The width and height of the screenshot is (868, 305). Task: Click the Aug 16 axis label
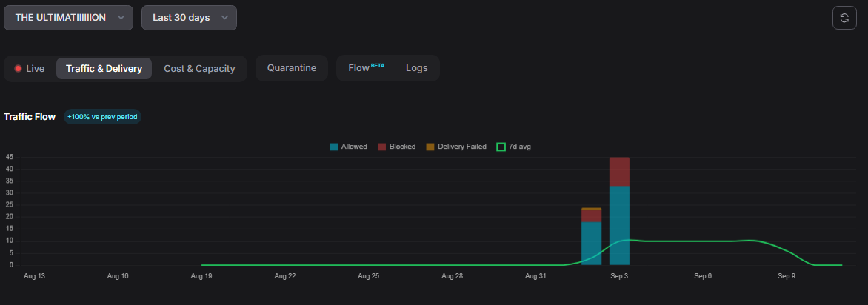point(117,275)
